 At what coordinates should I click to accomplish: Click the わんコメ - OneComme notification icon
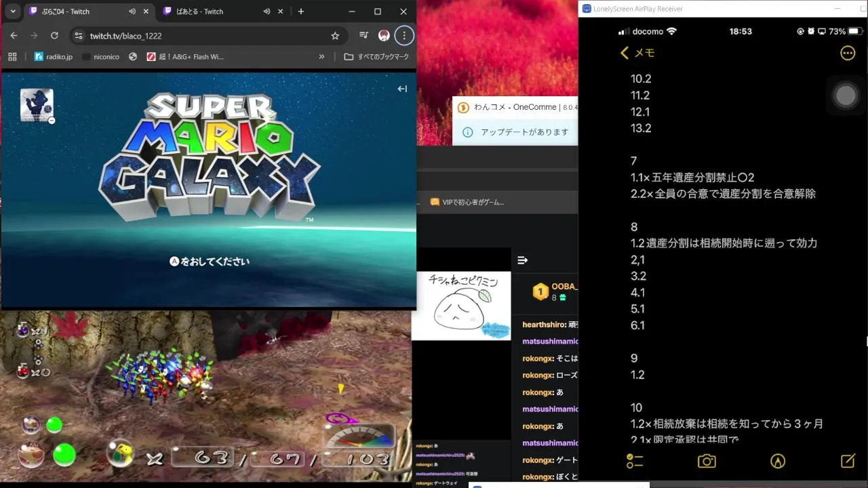463,107
